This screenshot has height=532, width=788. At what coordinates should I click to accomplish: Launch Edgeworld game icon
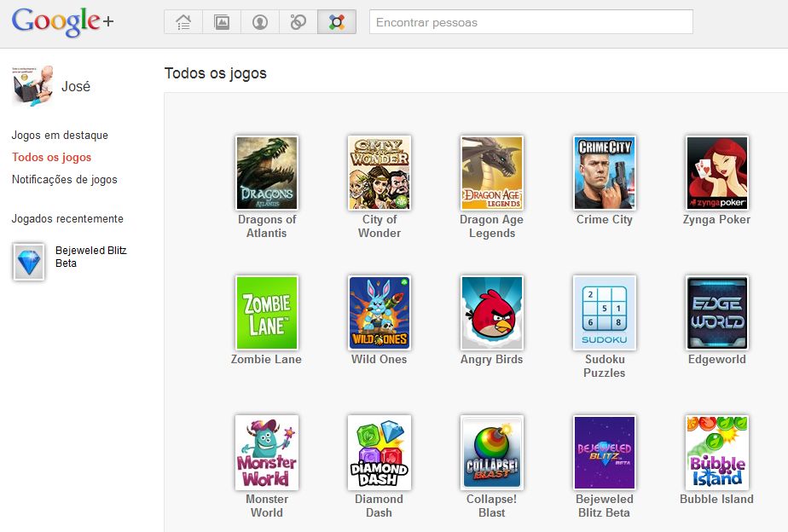tap(717, 313)
